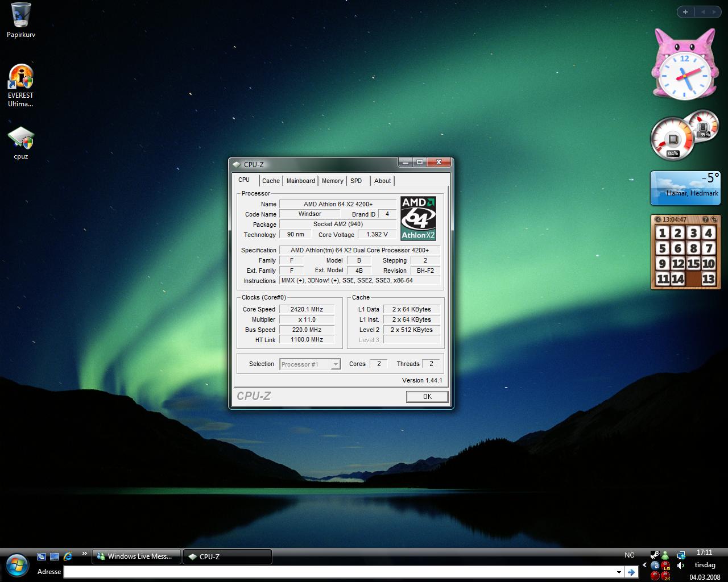Switch to Windows Live Messenger taskbar button
Viewport: 728px width, 582px height.
[136, 556]
